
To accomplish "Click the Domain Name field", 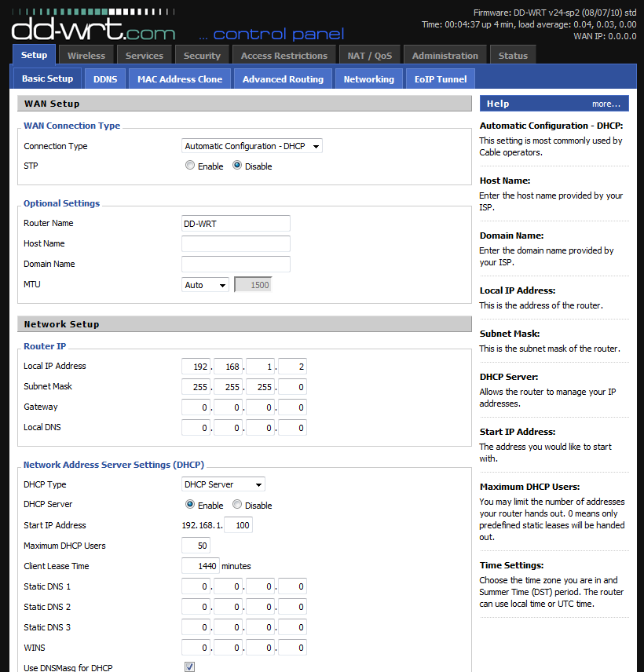I will pos(236,264).
